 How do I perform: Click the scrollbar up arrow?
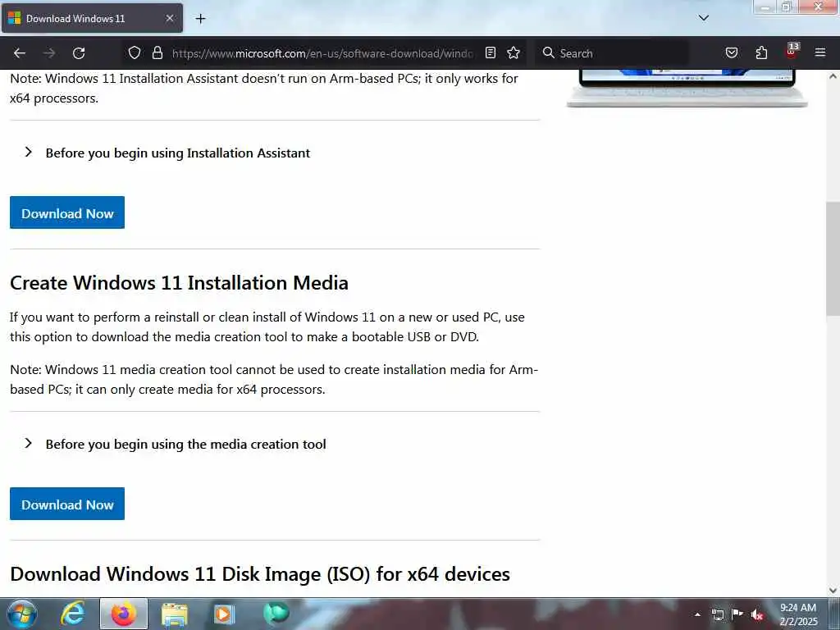(x=833, y=76)
